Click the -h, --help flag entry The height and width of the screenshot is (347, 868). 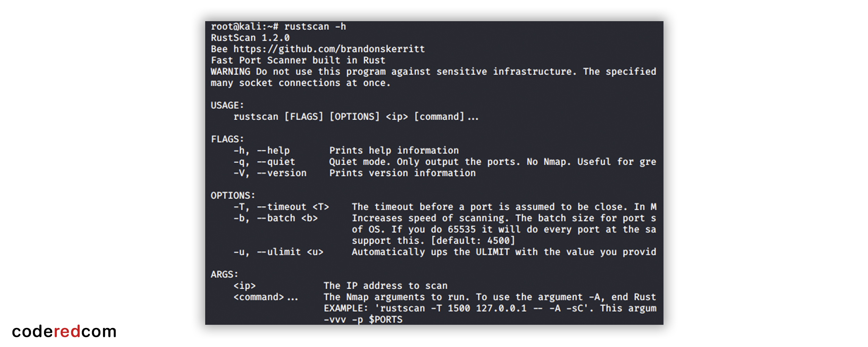click(261, 151)
